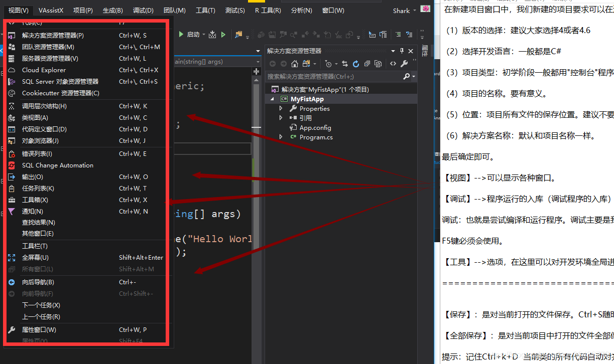Choose 工具箱(X) menu entry

(x=89, y=200)
